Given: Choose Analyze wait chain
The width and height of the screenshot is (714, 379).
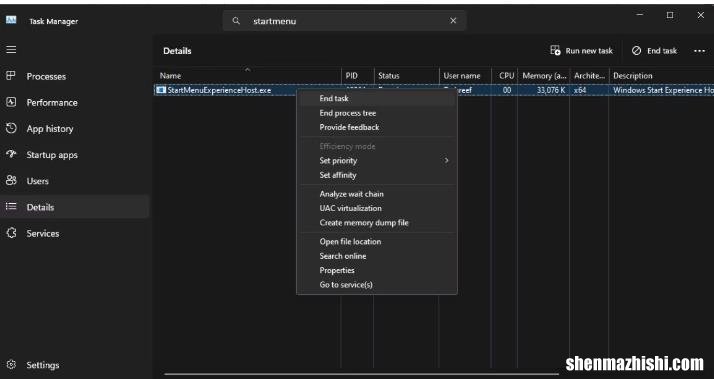Looking at the screenshot, I should pyautogui.click(x=377, y=194).
